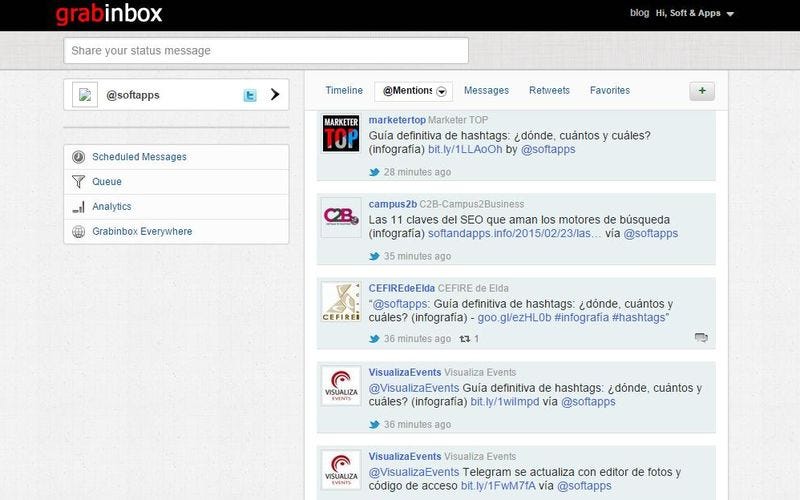Open the bit.ly/1wiImpd link
This screenshot has width=800, height=500.
(x=505, y=402)
